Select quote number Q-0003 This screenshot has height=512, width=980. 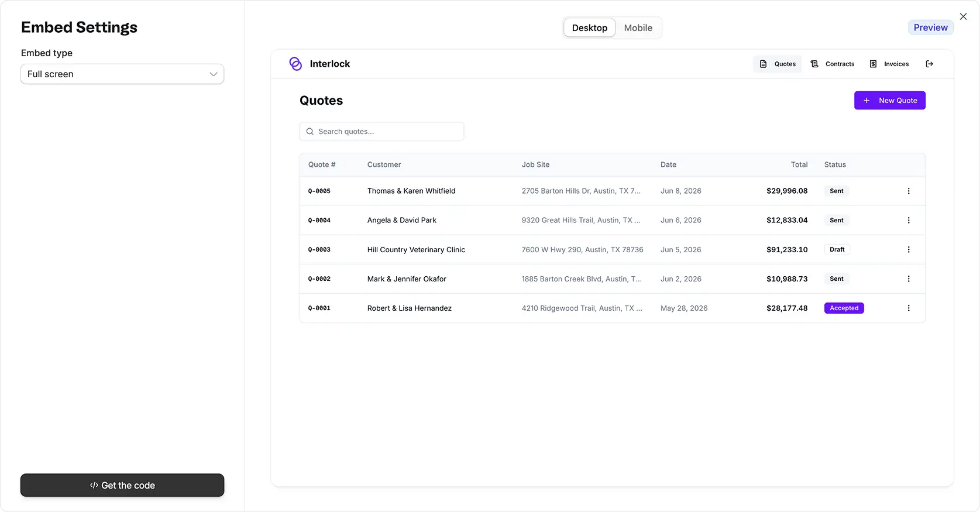pos(319,249)
